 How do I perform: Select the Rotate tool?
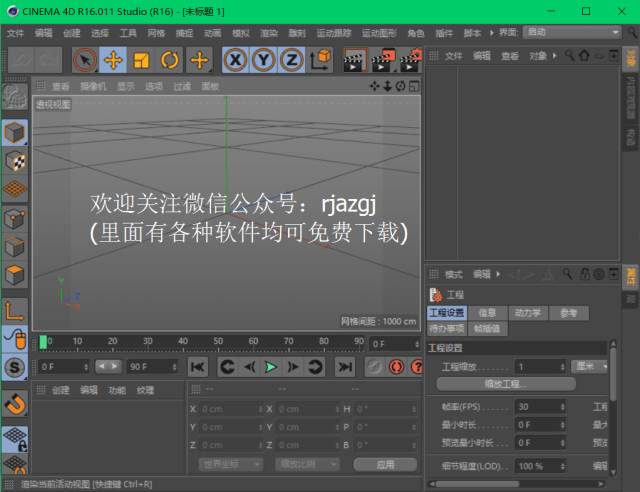170,60
